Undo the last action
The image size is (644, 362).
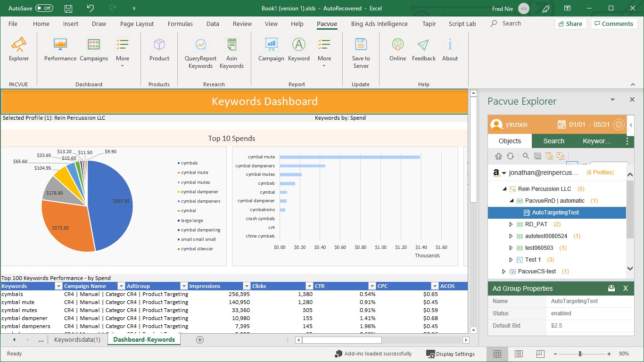click(x=91, y=8)
